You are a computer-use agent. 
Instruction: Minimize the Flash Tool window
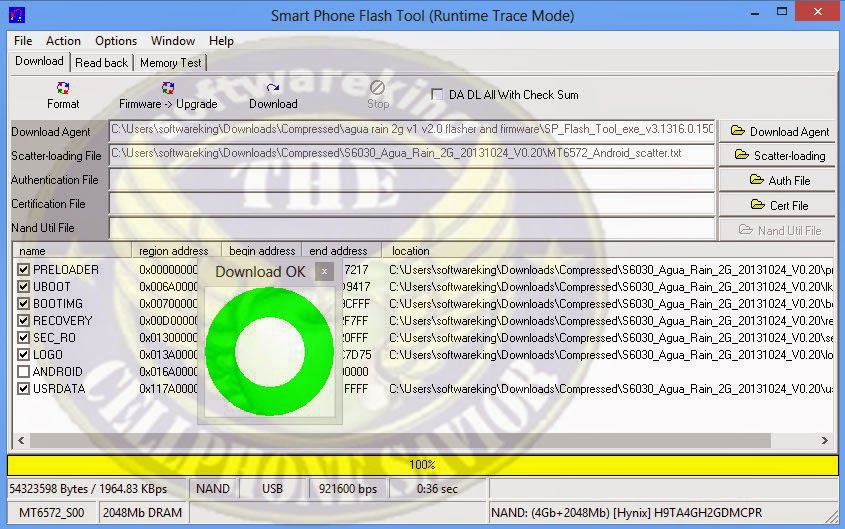click(x=754, y=12)
